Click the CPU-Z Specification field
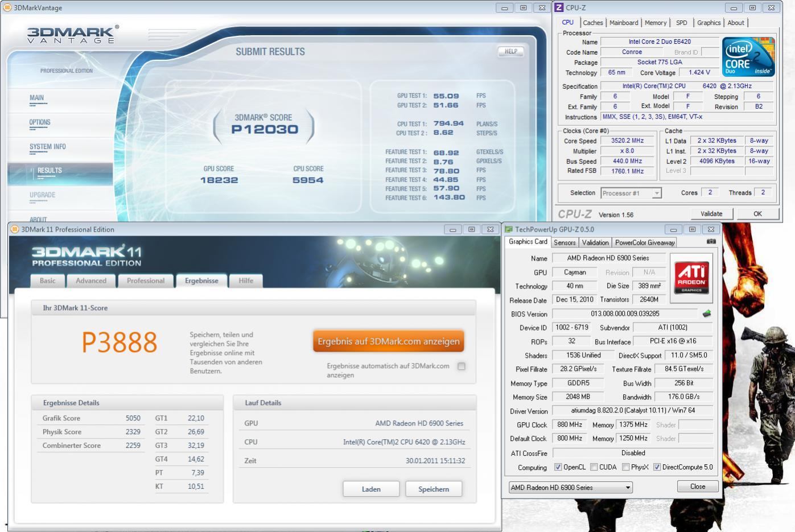 pyautogui.click(x=687, y=86)
